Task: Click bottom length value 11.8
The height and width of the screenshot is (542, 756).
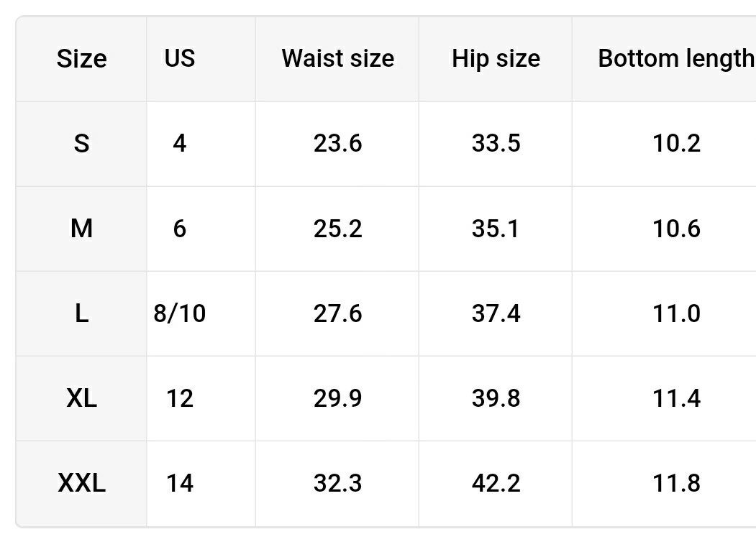Action: coord(676,483)
